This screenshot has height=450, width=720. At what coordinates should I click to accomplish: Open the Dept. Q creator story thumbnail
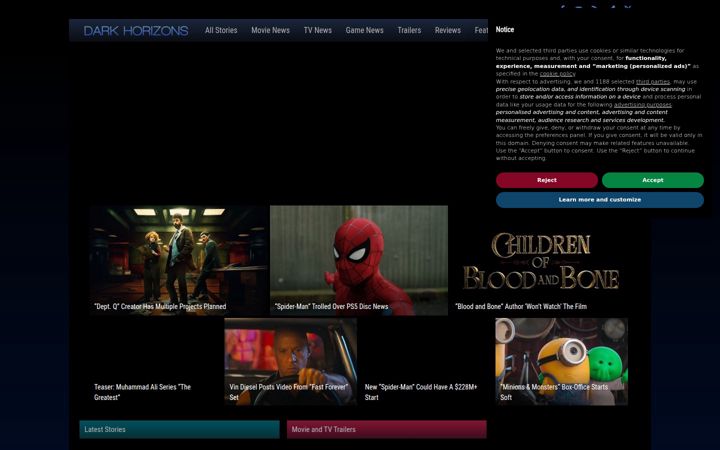(x=179, y=260)
